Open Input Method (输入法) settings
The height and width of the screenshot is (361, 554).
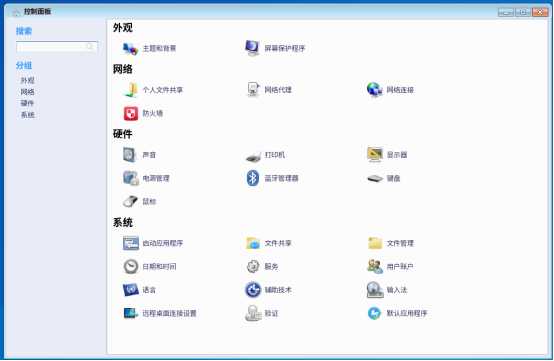point(387,290)
